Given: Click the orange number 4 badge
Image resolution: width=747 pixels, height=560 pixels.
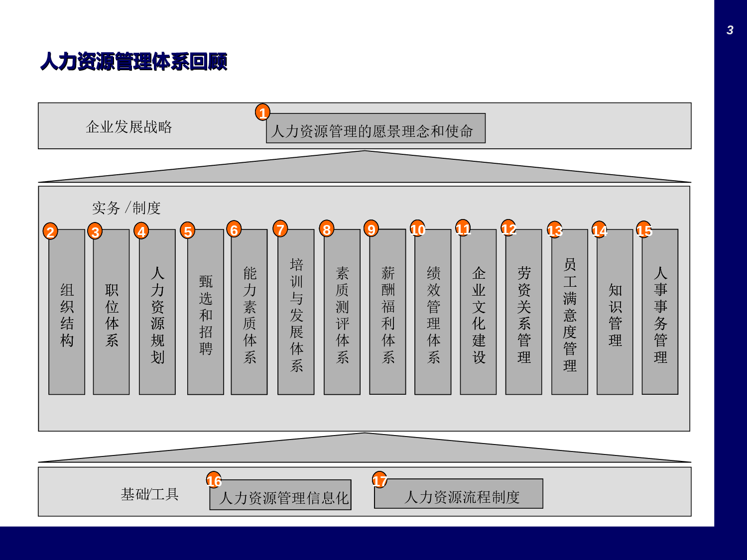Looking at the screenshot, I should click(141, 231).
